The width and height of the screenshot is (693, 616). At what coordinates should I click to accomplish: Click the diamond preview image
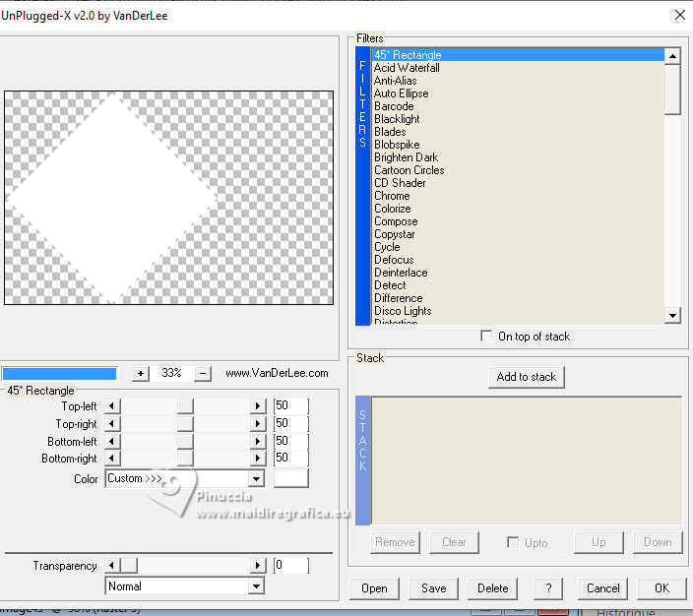pyautogui.click(x=169, y=198)
